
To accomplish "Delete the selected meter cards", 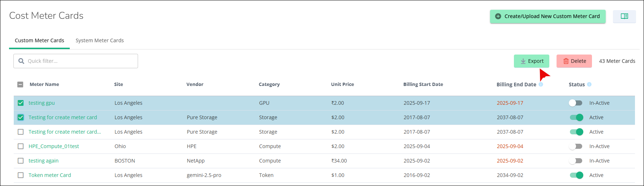I will pos(574,61).
